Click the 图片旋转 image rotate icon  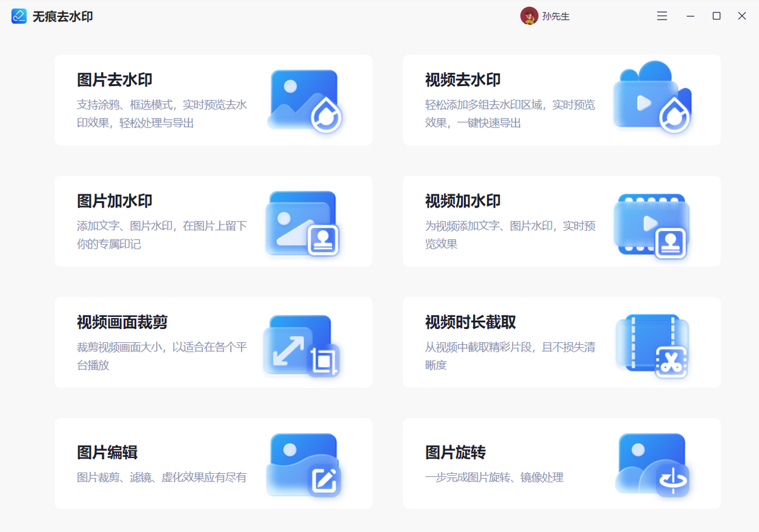(x=651, y=463)
